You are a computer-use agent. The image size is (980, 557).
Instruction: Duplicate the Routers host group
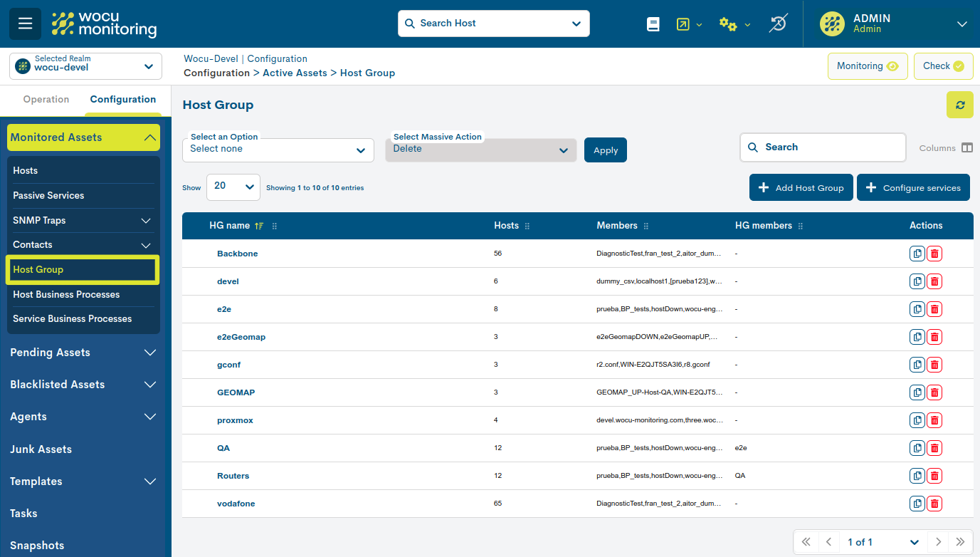coord(917,476)
